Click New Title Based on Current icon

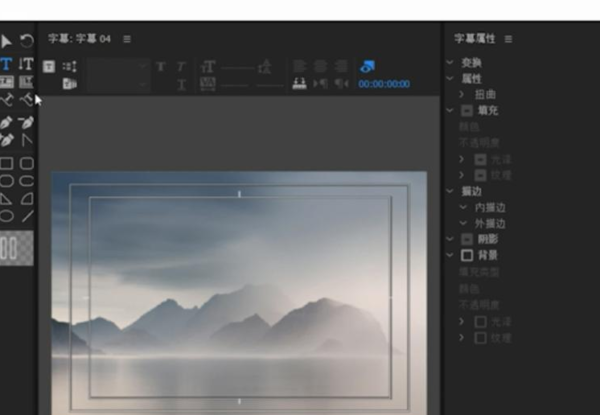click(49, 67)
